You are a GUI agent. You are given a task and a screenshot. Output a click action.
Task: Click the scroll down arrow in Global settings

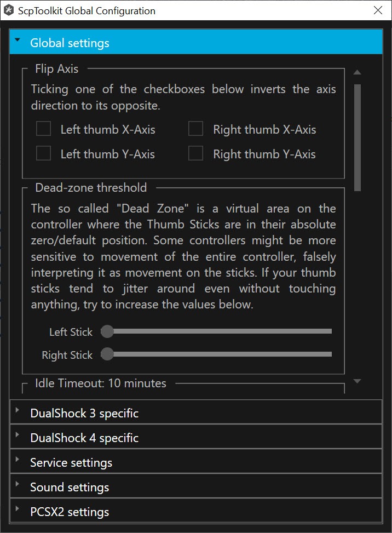pyautogui.click(x=357, y=381)
